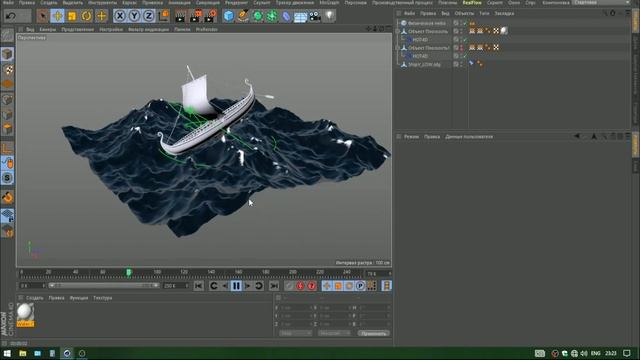Image resolution: width=640 pixels, height=360 pixels.
Task: Open the Камеры viewport menu
Action: tap(47, 29)
